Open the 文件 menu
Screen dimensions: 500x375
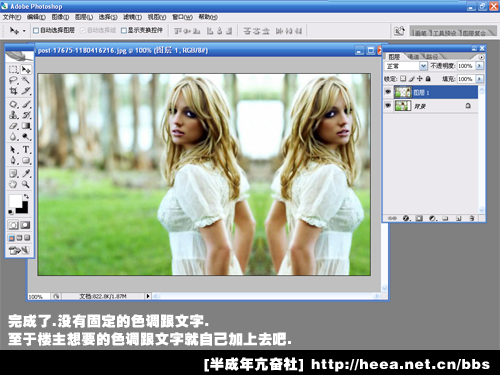click(12, 17)
